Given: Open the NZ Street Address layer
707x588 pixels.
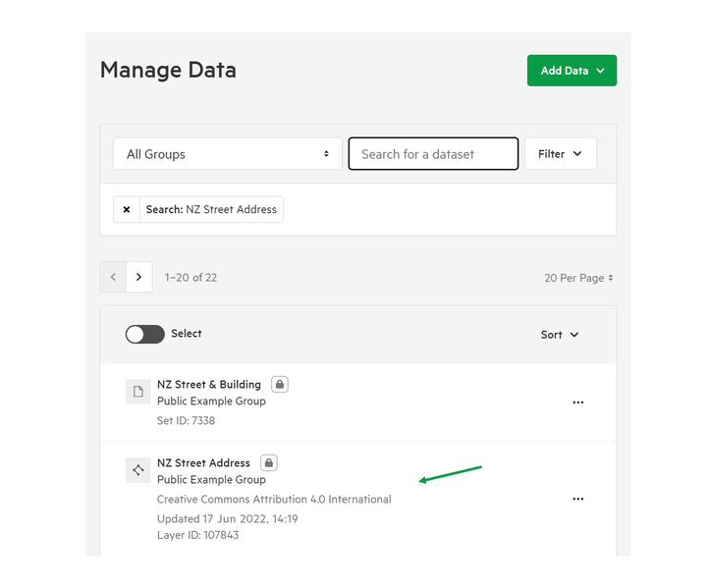Looking at the screenshot, I should (203, 462).
